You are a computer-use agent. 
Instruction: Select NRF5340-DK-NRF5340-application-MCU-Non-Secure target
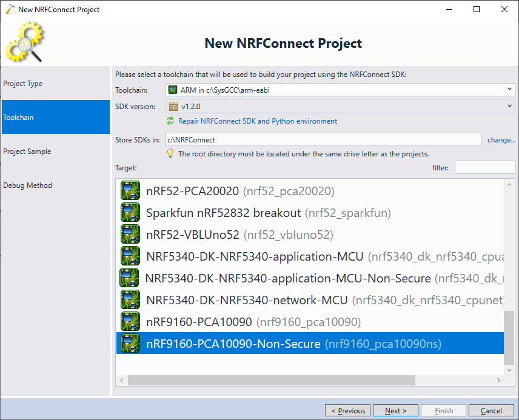click(x=310, y=278)
